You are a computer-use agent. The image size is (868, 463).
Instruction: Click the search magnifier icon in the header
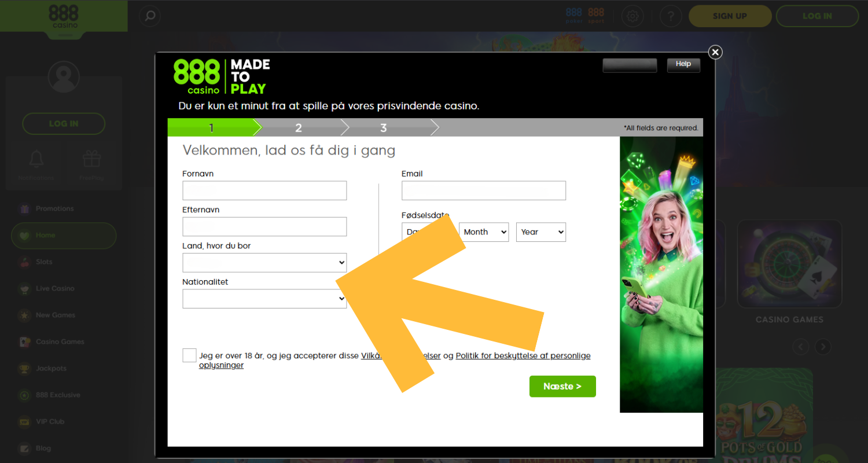click(150, 16)
